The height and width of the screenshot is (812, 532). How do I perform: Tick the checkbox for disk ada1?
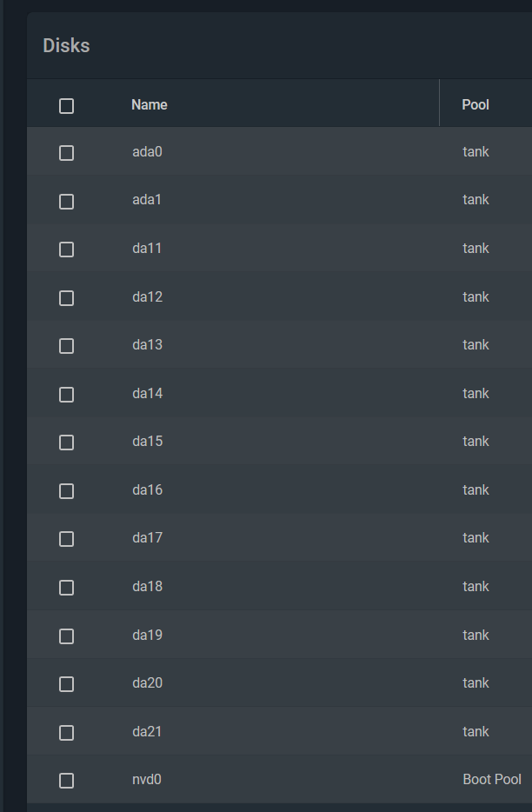coord(66,202)
